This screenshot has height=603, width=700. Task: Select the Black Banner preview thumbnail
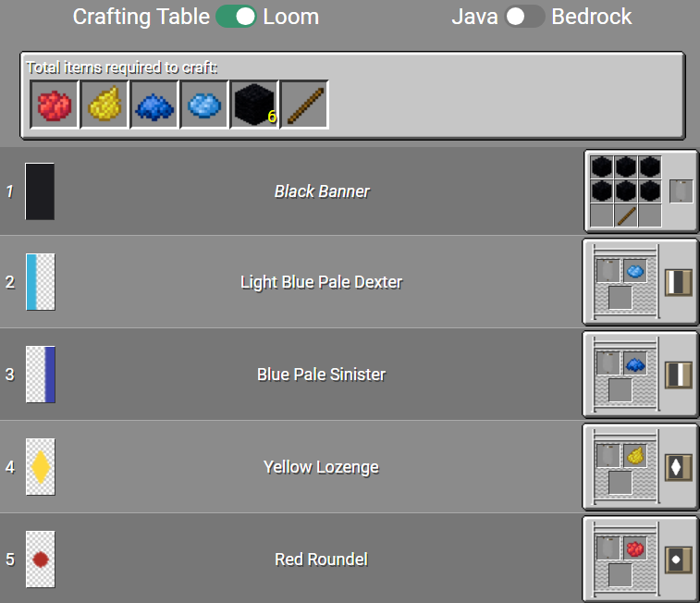(x=40, y=191)
